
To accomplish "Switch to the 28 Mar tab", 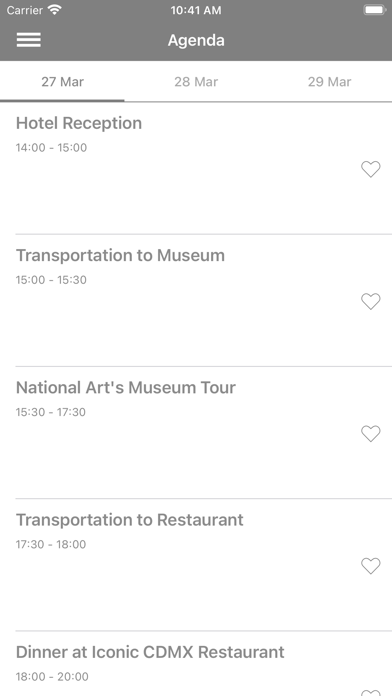I will pyautogui.click(x=196, y=82).
